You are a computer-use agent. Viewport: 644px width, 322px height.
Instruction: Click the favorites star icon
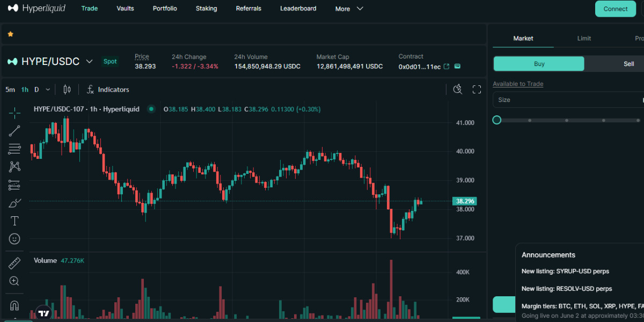click(10, 34)
